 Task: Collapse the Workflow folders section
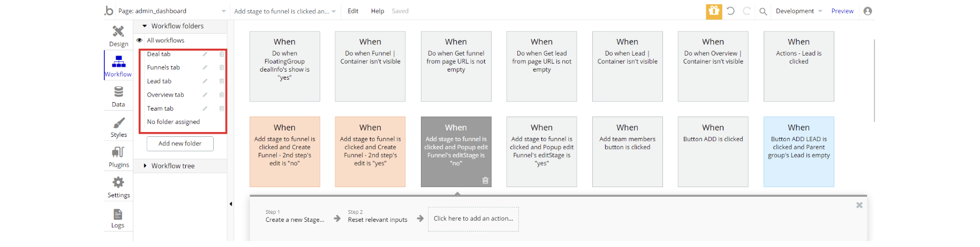tap(144, 26)
